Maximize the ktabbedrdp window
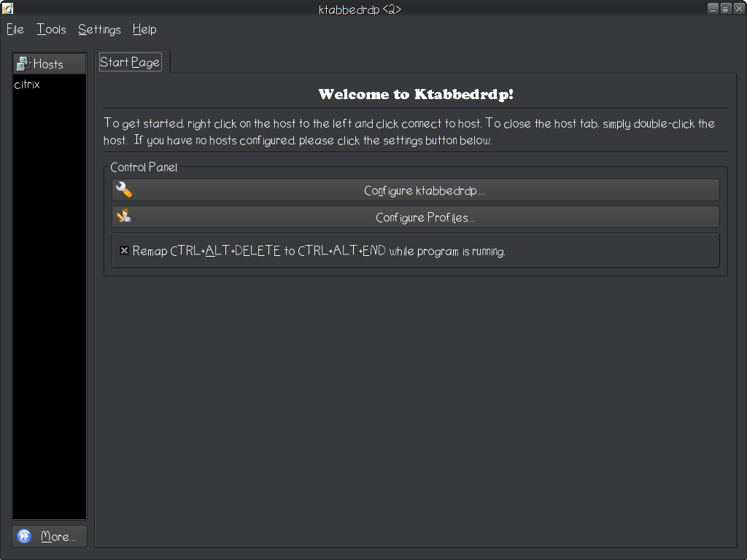This screenshot has width=747, height=560. click(x=726, y=9)
